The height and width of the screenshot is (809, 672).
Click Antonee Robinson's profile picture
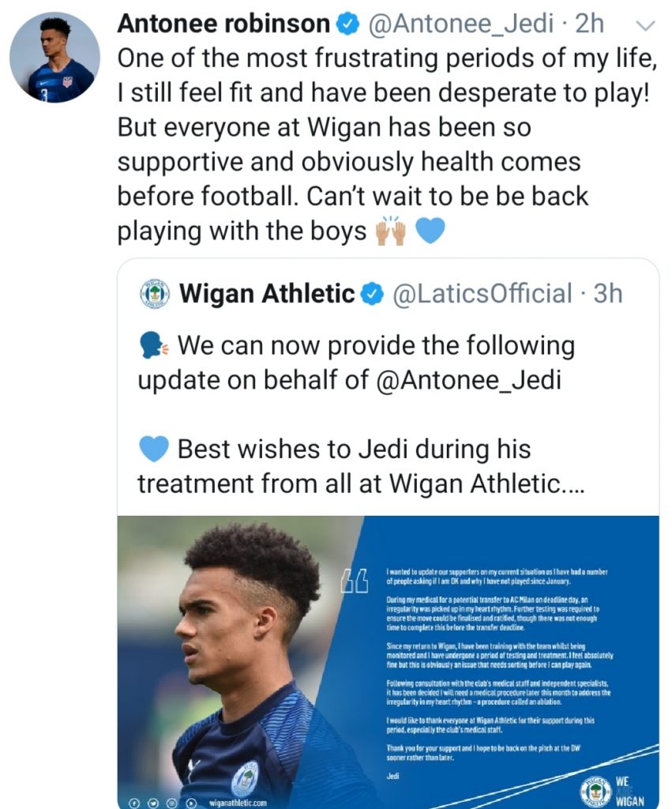[x=54, y=57]
